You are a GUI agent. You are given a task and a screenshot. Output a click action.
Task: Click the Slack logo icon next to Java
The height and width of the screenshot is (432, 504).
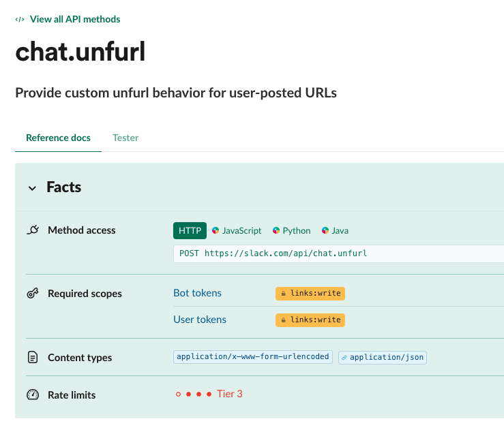(x=325, y=230)
